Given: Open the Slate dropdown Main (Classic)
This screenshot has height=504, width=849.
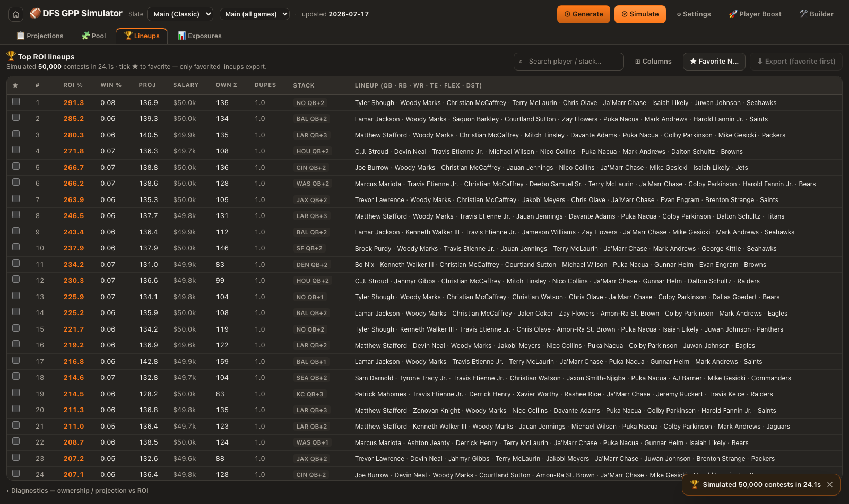Looking at the screenshot, I should [x=180, y=14].
